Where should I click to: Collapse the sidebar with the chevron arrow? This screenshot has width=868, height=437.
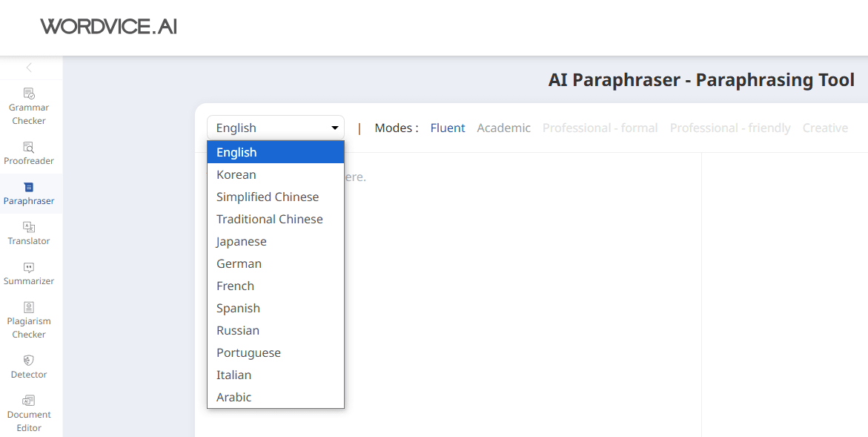click(29, 68)
